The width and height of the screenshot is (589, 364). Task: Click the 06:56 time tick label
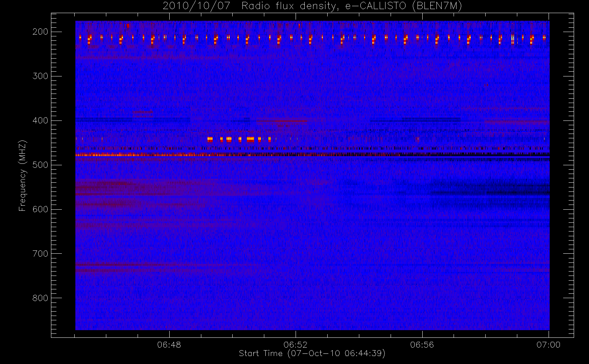[x=422, y=345]
